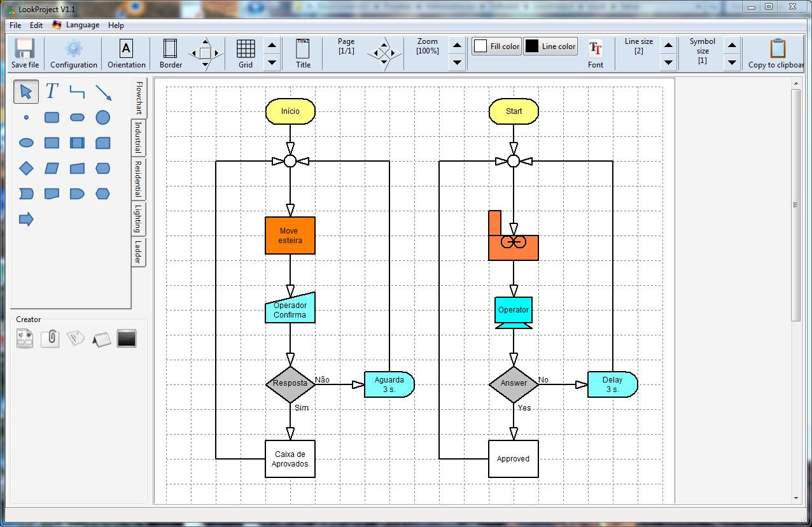This screenshot has width=812, height=527.
Task: Select the small dot connector shape
Action: point(26,118)
